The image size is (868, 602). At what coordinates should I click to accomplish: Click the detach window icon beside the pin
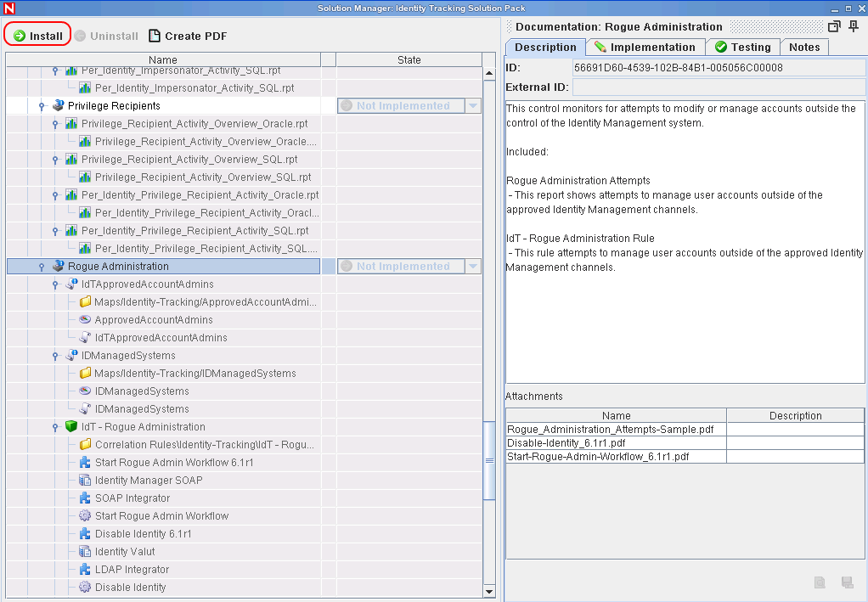[x=834, y=26]
